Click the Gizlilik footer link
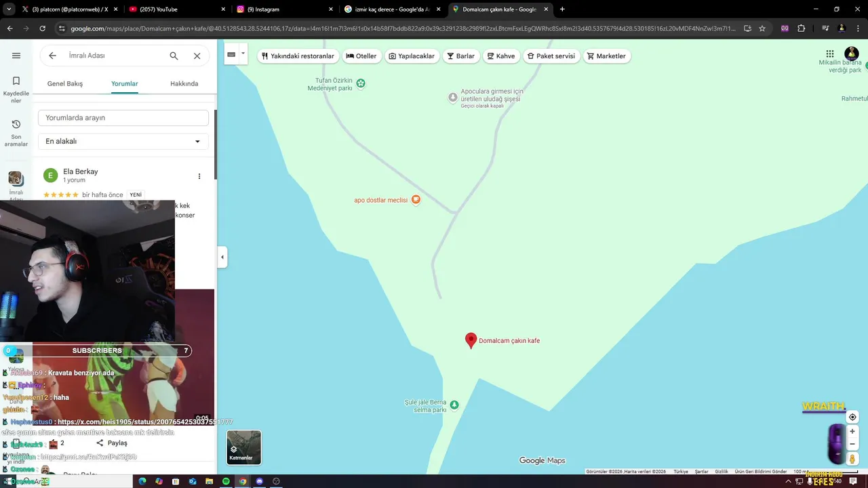The image size is (868, 488). point(722,472)
